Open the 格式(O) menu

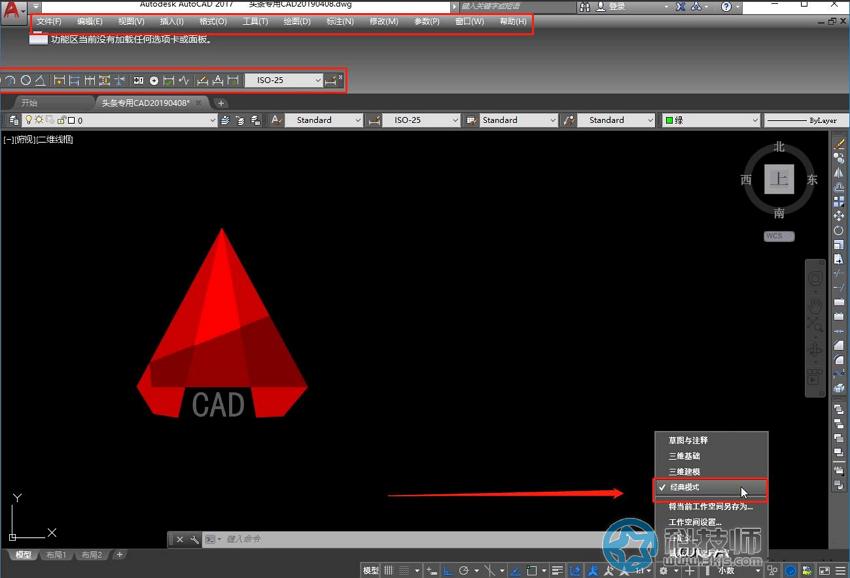tap(213, 22)
